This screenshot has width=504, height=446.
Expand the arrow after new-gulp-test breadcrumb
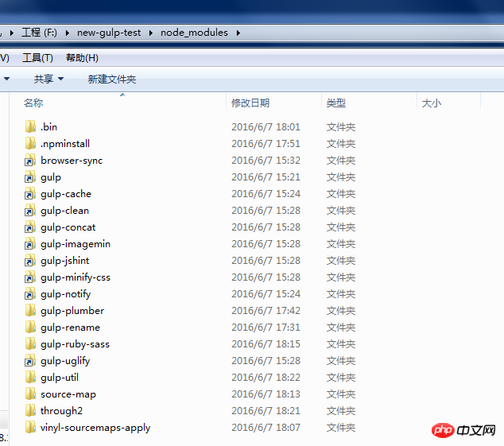pyautogui.click(x=151, y=33)
